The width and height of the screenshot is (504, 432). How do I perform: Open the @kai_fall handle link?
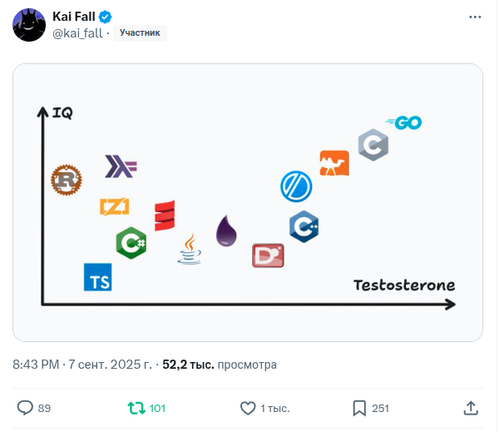77,33
